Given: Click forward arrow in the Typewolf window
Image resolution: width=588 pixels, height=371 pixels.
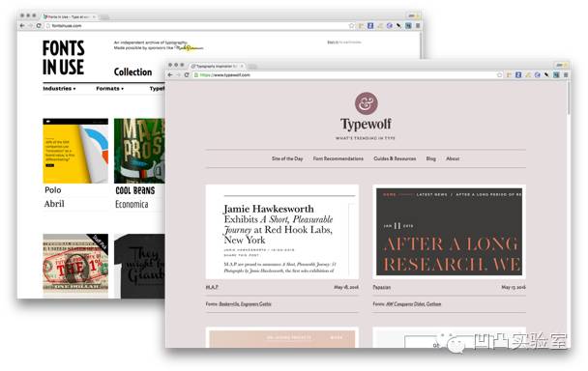Looking at the screenshot, I should pos(178,75).
